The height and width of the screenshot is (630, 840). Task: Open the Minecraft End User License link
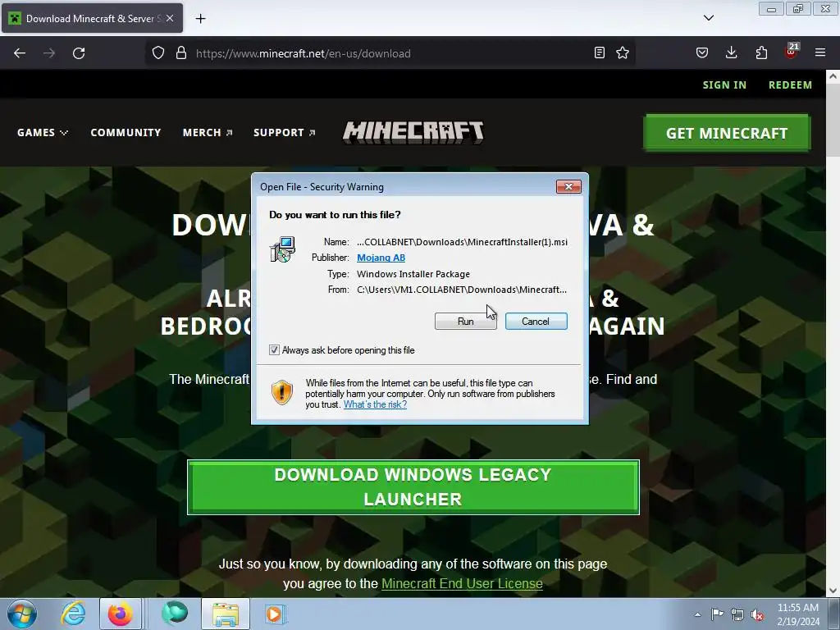(x=462, y=583)
